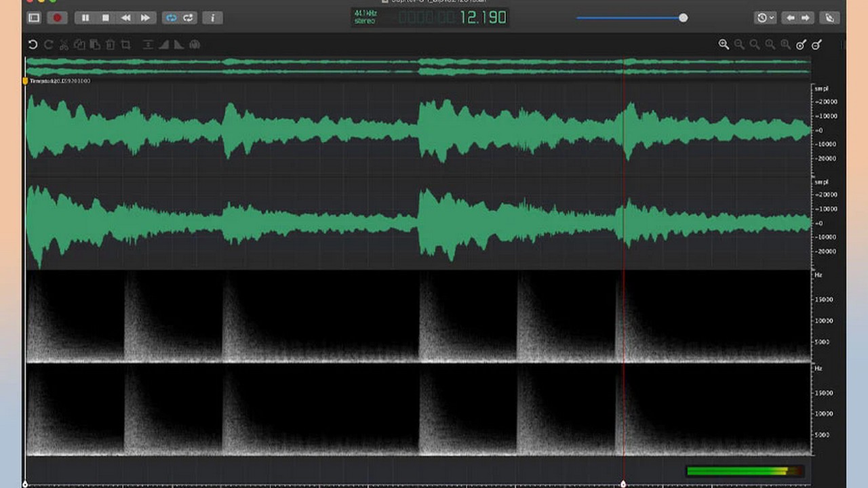Fast forward using the double-right arrow button
Screen dimensions: 868x488
[145, 18]
